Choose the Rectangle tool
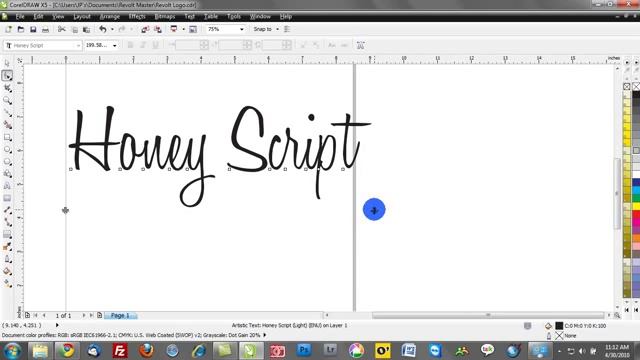This screenshot has width=640, height=360. (x=7, y=137)
